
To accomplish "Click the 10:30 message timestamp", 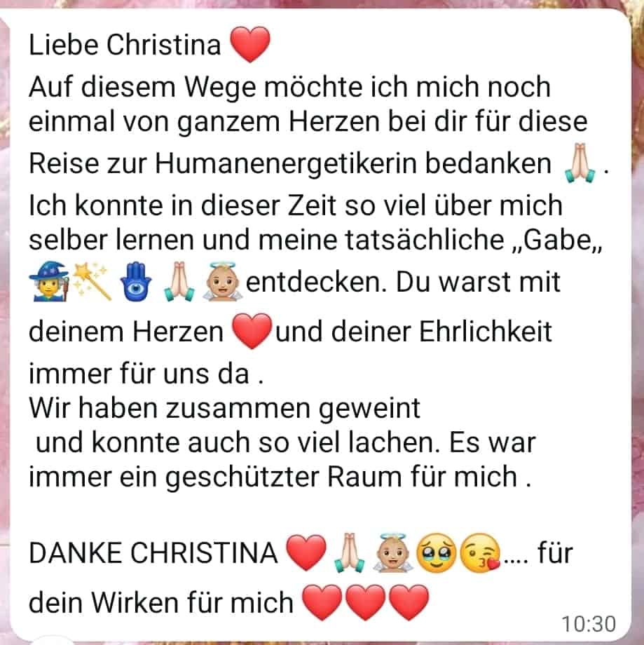I will pos(589,623).
